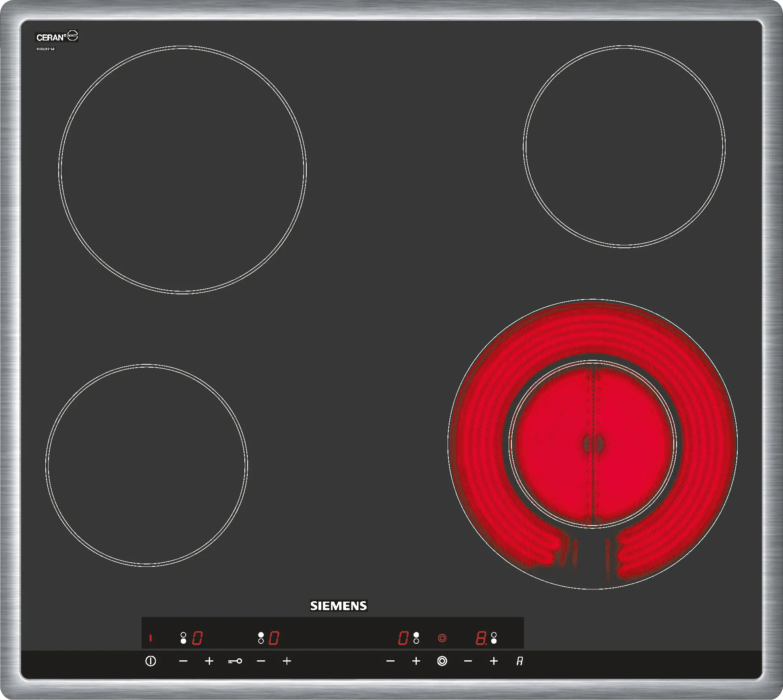Touch the red dual-ring indicator in display
Viewport: 783px width, 700px height.
pyautogui.click(x=442, y=638)
